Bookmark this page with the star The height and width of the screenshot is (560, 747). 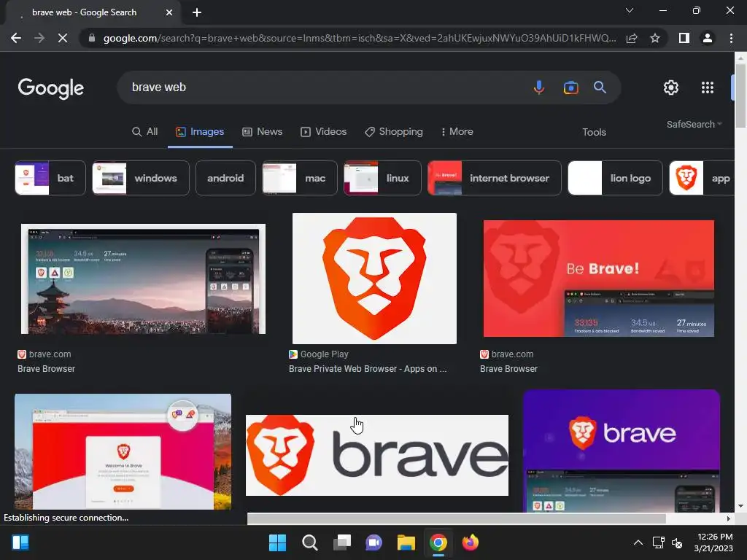[655, 38]
